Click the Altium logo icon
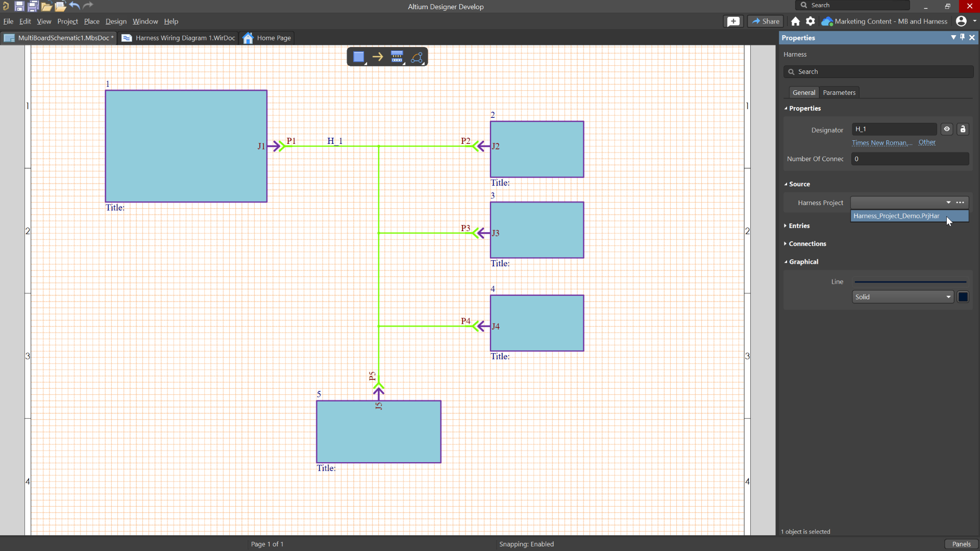Viewport: 980px width, 551px height. coord(6,6)
